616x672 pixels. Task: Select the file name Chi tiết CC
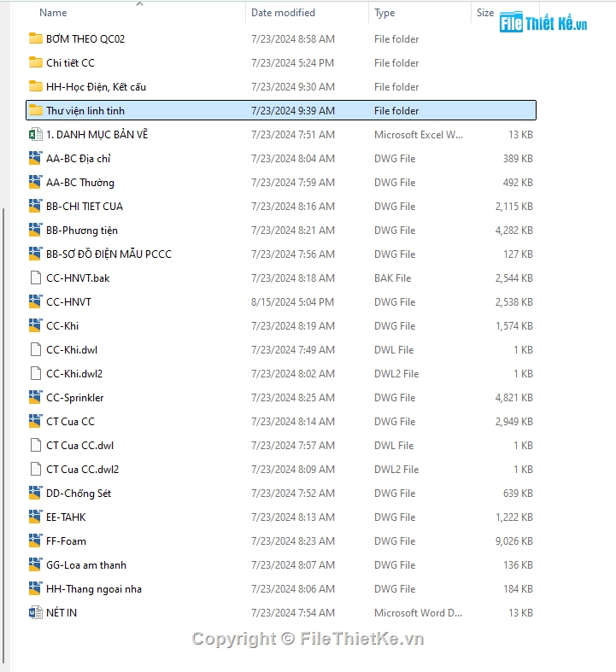pyautogui.click(x=70, y=62)
